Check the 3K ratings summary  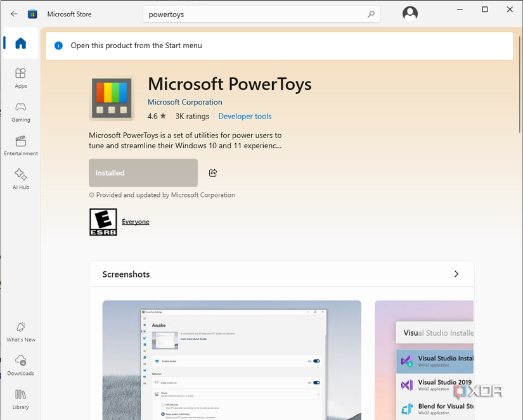coord(192,116)
